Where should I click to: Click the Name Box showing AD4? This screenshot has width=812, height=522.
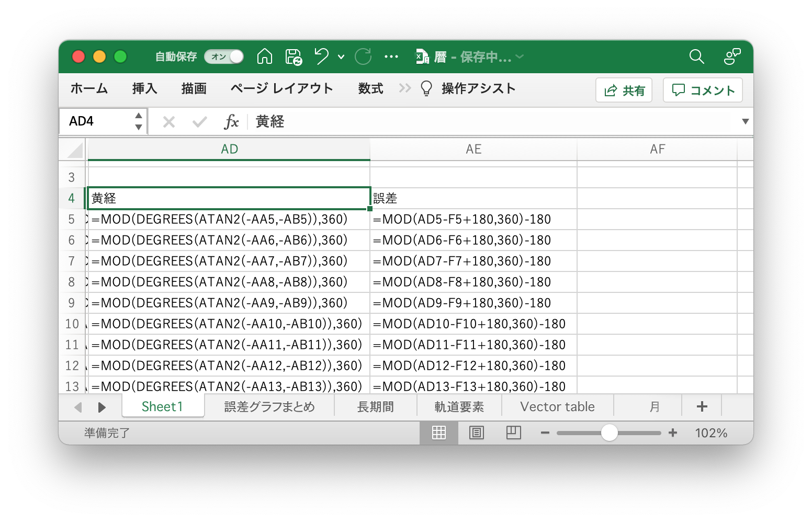[97, 121]
